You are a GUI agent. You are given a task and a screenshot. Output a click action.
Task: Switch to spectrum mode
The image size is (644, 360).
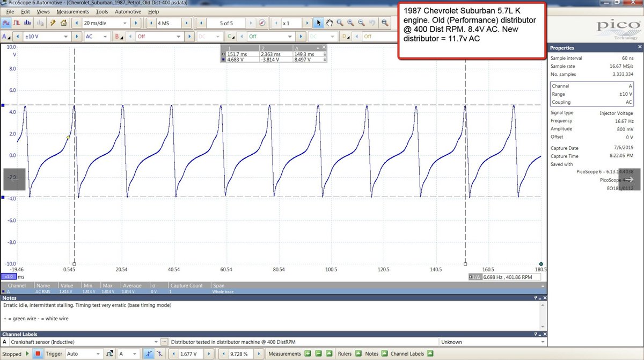pyautogui.click(x=27, y=23)
